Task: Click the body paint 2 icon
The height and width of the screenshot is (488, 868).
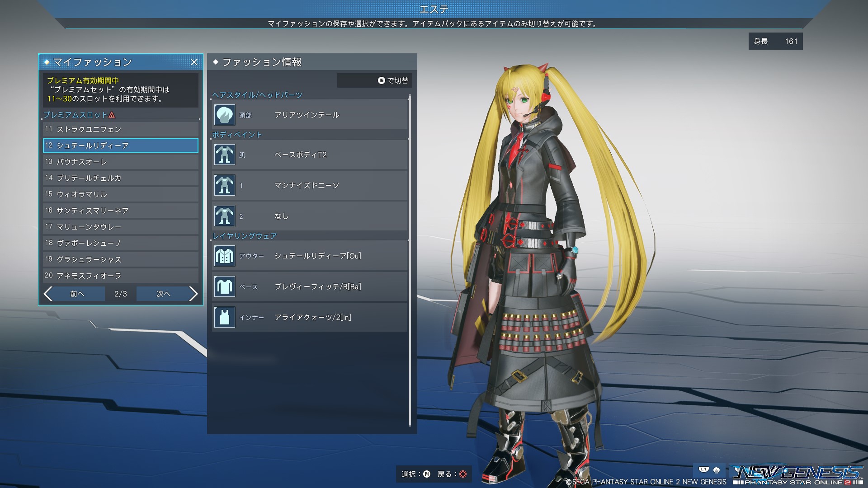Action: click(x=224, y=216)
